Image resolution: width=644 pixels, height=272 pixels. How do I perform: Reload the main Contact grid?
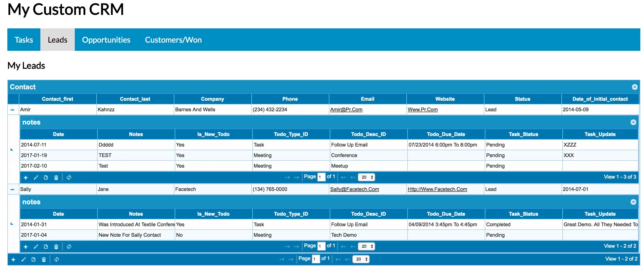coord(56,260)
